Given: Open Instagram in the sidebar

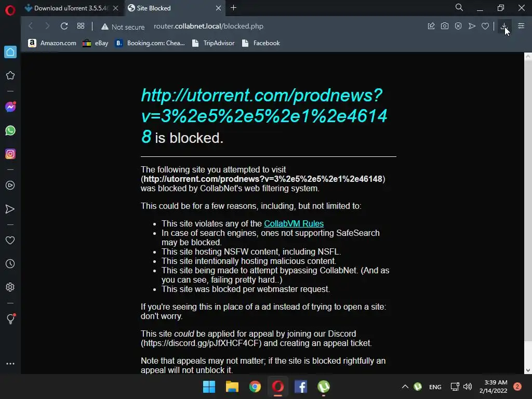Looking at the screenshot, I should point(10,154).
